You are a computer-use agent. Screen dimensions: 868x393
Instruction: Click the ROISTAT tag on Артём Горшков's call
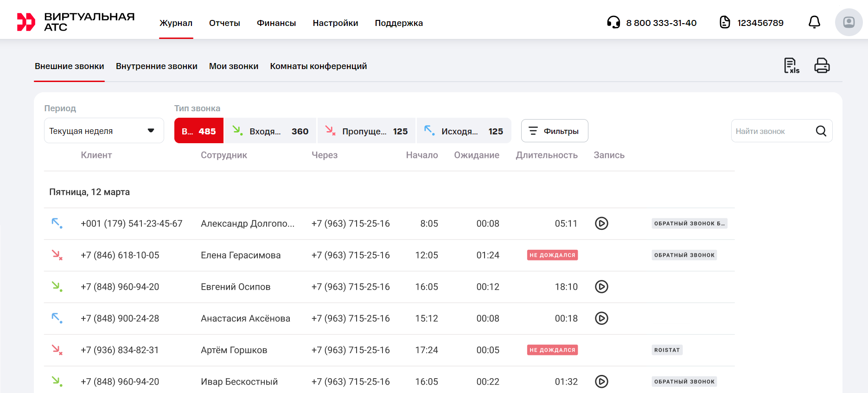(x=667, y=350)
